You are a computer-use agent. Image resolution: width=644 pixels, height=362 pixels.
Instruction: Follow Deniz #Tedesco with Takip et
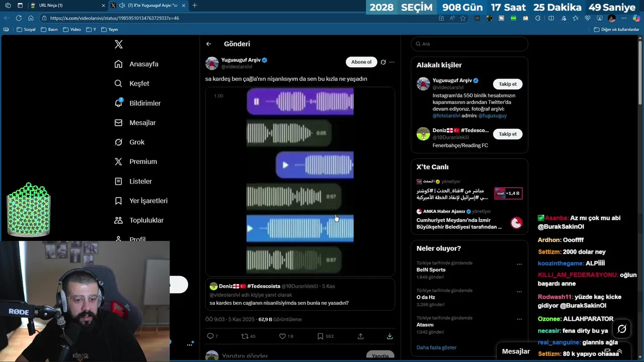(x=508, y=134)
